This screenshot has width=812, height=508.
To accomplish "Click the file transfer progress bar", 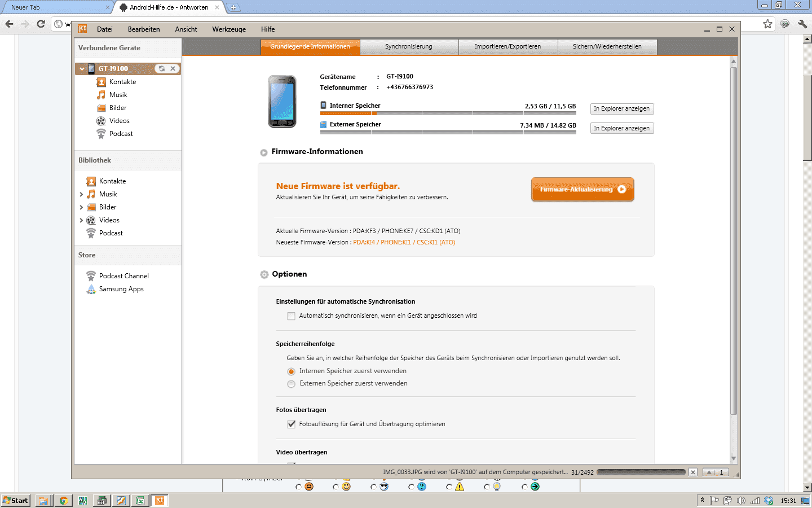I will click(x=641, y=472).
